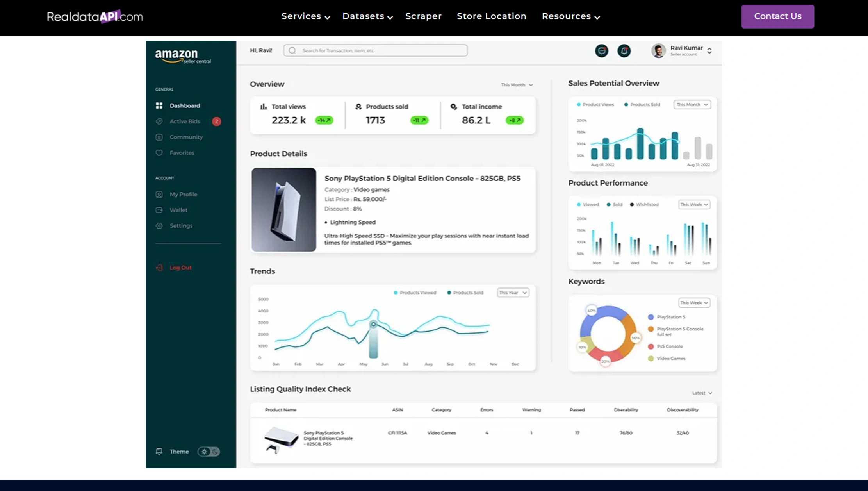Toggle Products Sold legend in Trends

[x=465, y=293]
